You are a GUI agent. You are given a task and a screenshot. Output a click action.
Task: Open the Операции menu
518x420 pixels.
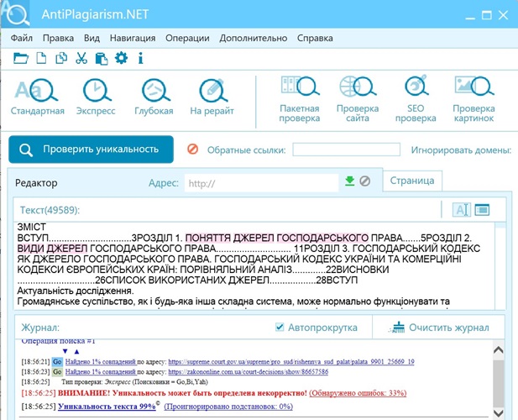click(x=187, y=38)
